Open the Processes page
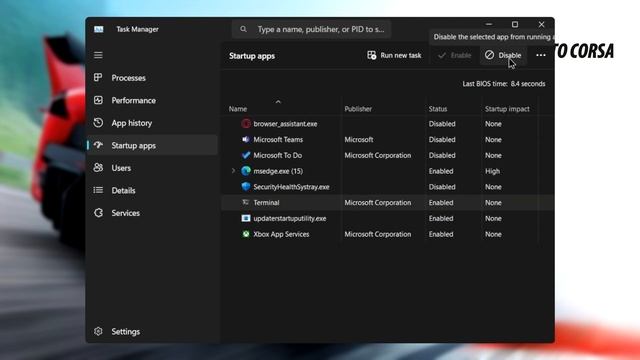Image resolution: width=640 pixels, height=360 pixels. 153,78
